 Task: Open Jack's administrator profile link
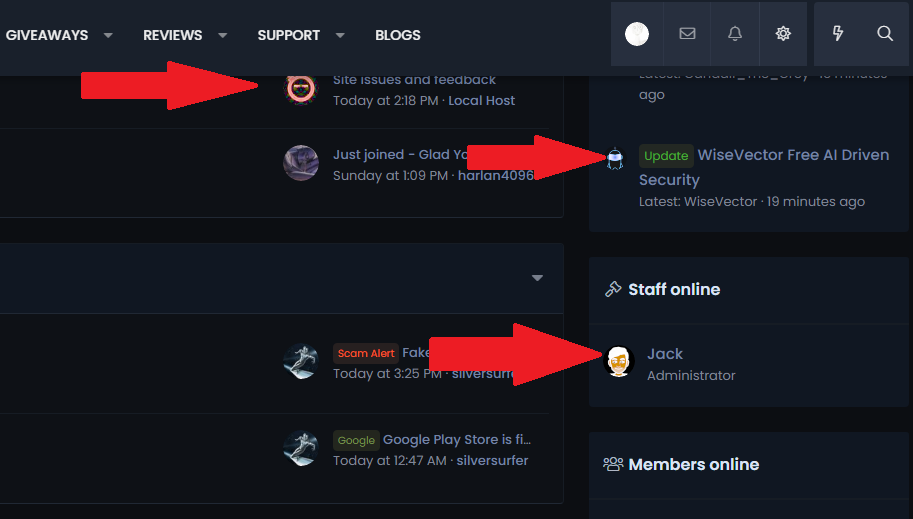pyautogui.click(x=665, y=353)
